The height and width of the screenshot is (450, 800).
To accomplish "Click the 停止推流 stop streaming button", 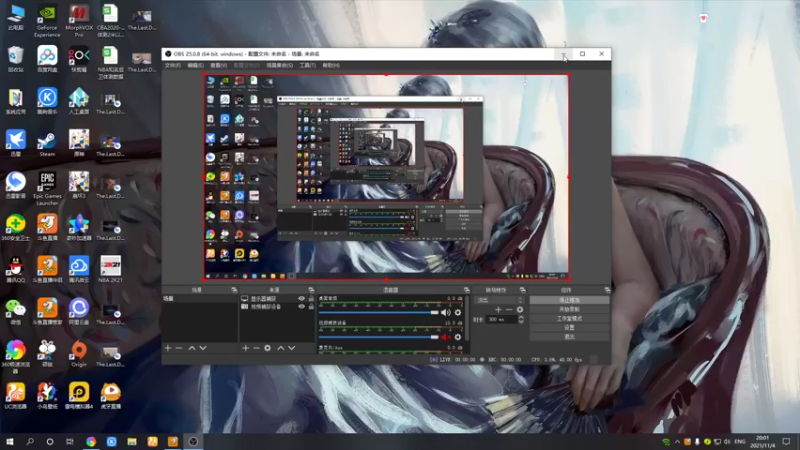I will (x=569, y=300).
